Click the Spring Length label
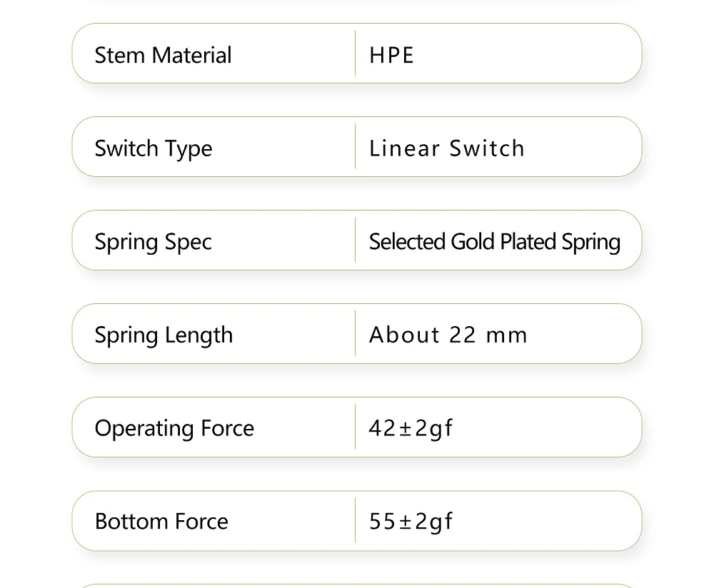 164,335
